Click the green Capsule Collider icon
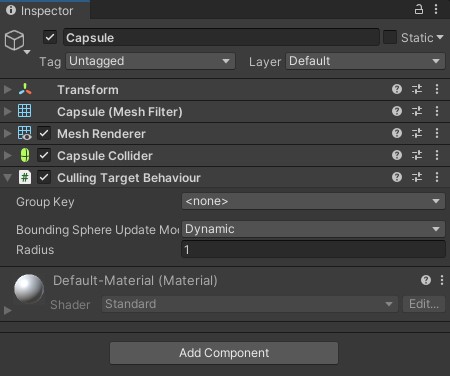This screenshot has height=376, width=450. pyautogui.click(x=25, y=155)
